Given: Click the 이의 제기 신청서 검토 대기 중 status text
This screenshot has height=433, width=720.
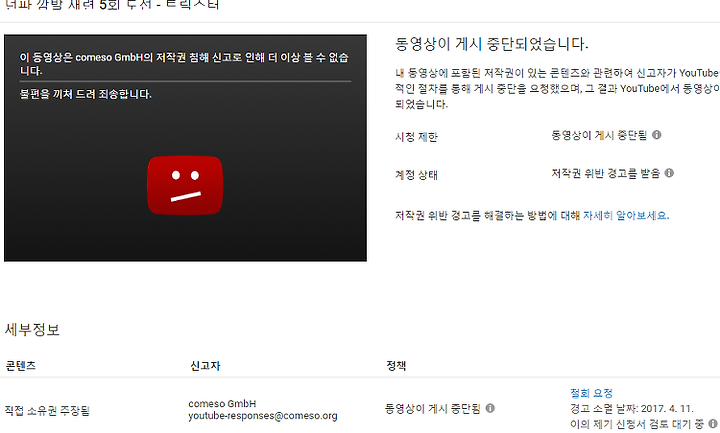Looking at the screenshot, I should [x=636, y=424].
